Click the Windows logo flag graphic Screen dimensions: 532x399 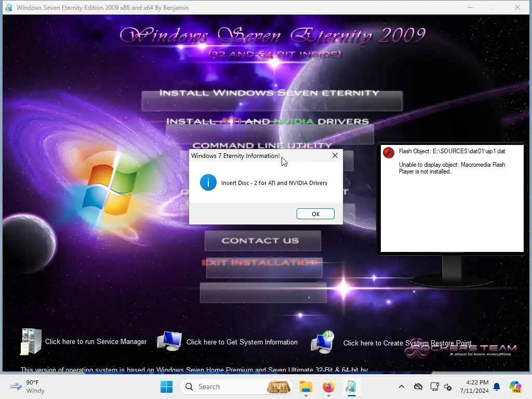coord(109,190)
